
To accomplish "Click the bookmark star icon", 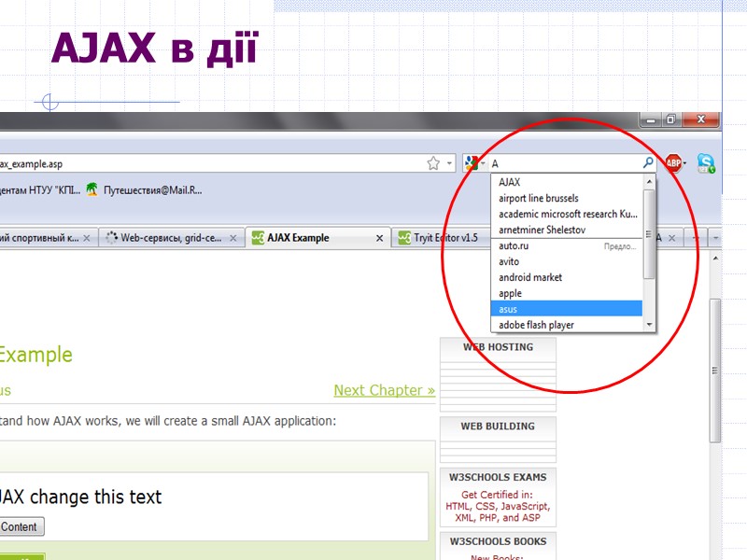I will click(x=434, y=161).
